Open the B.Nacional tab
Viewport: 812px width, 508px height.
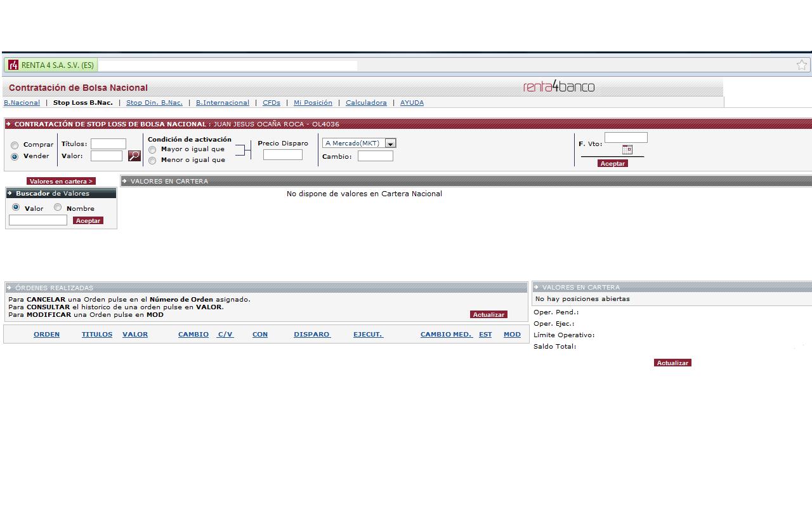click(x=22, y=102)
